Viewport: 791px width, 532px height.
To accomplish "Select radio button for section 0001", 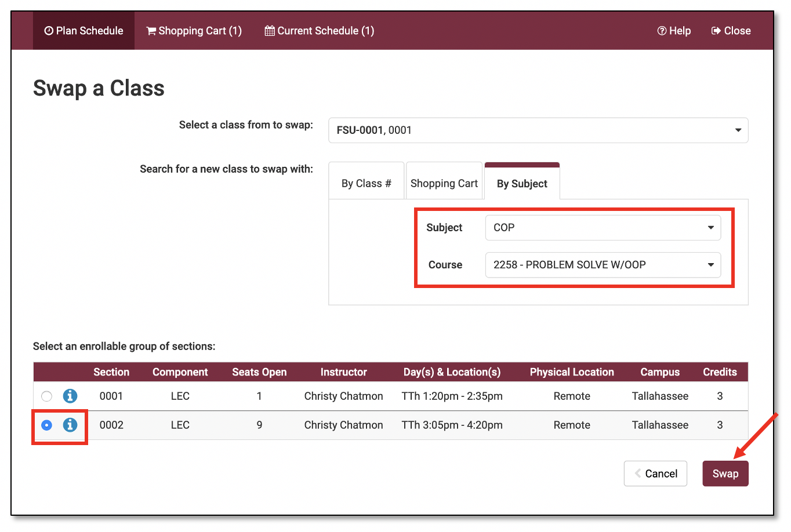I will point(47,396).
